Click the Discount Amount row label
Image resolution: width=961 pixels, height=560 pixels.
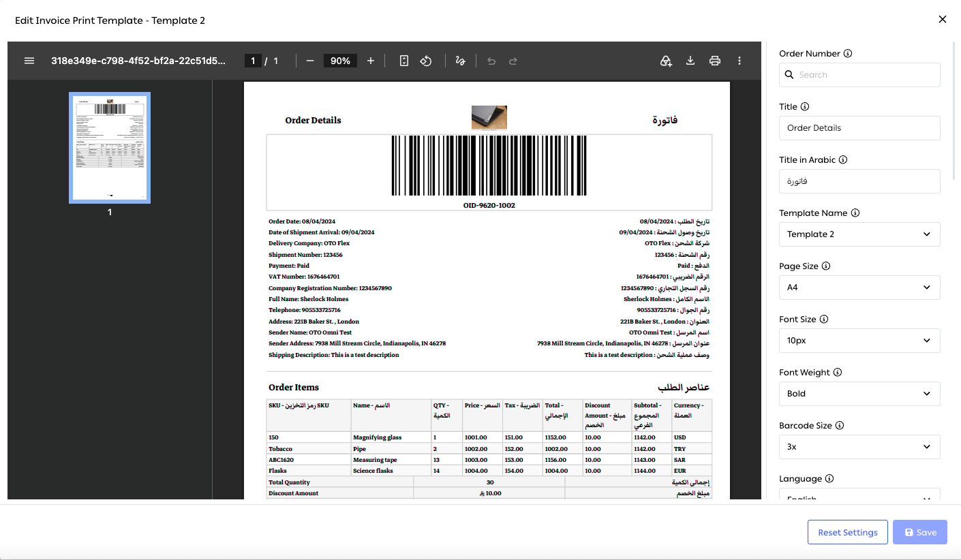click(293, 493)
